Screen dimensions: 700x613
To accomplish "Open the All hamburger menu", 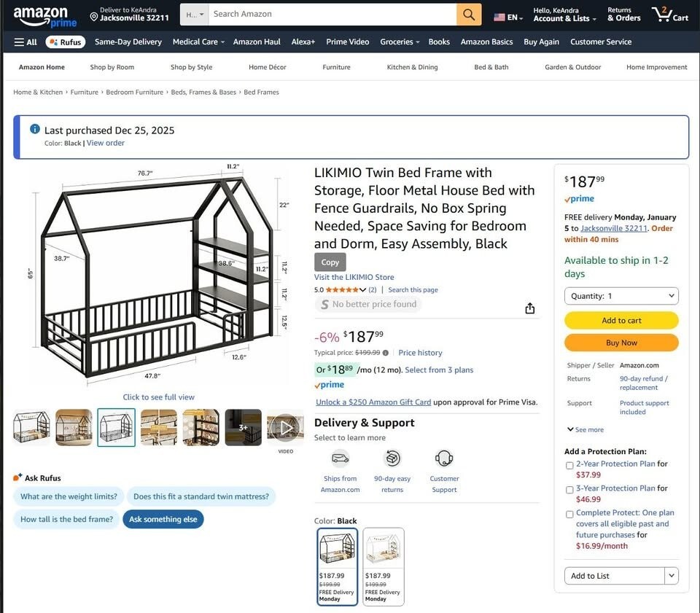I will pos(26,42).
